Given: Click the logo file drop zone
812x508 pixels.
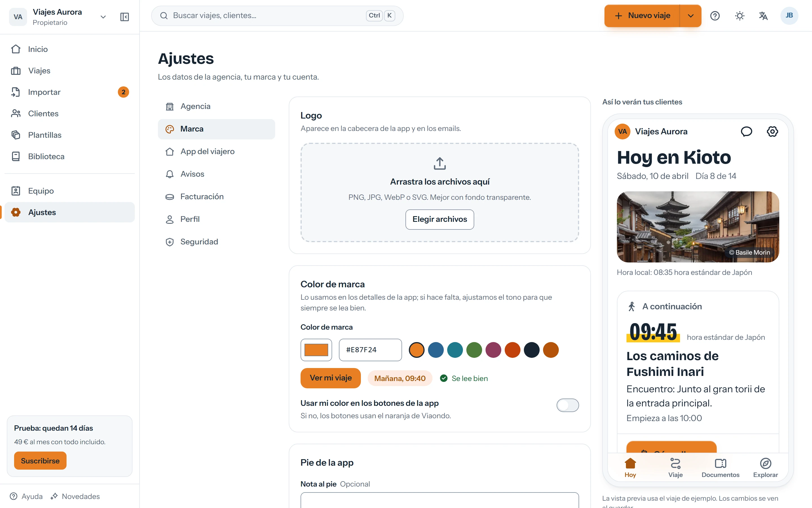Looking at the screenshot, I should 440,192.
